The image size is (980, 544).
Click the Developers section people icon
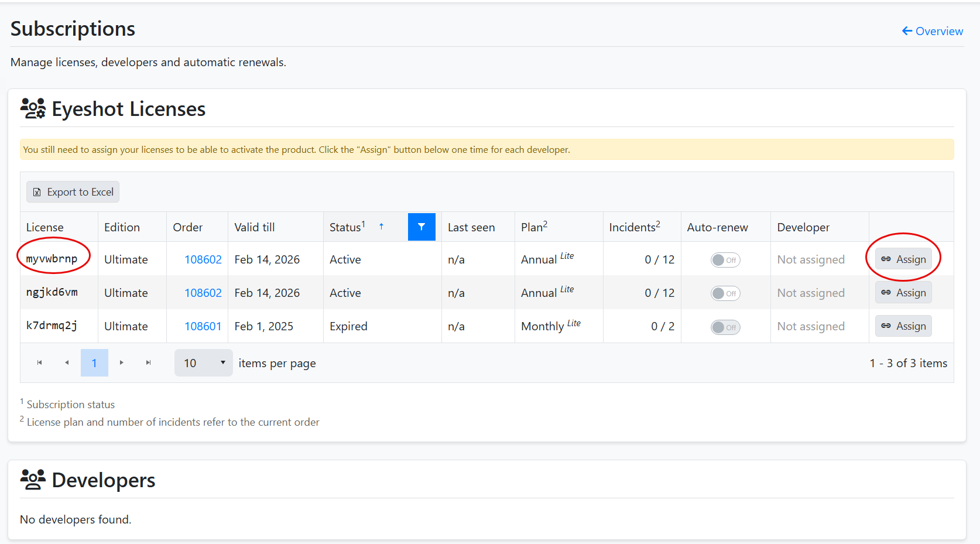click(33, 480)
